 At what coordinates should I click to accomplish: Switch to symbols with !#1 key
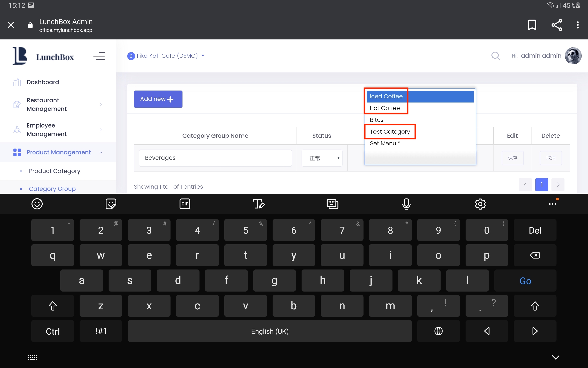coord(101,331)
